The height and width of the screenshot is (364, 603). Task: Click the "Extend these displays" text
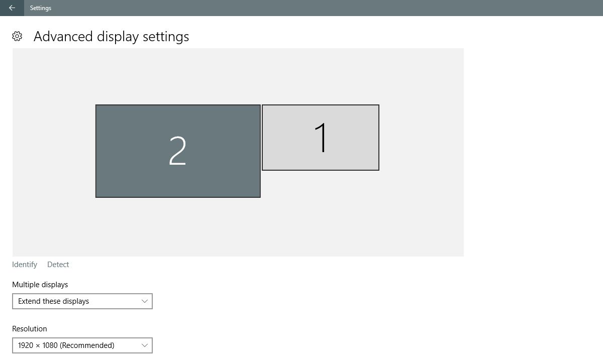click(x=54, y=301)
